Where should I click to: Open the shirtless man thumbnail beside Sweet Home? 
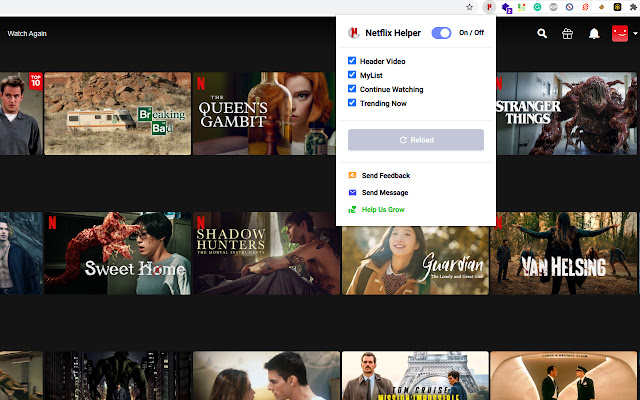click(21, 253)
